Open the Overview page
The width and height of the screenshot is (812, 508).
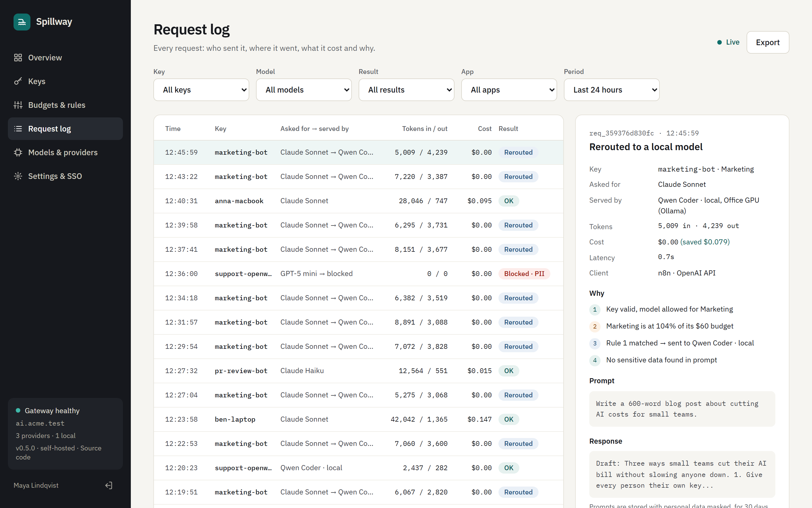pyautogui.click(x=65, y=58)
